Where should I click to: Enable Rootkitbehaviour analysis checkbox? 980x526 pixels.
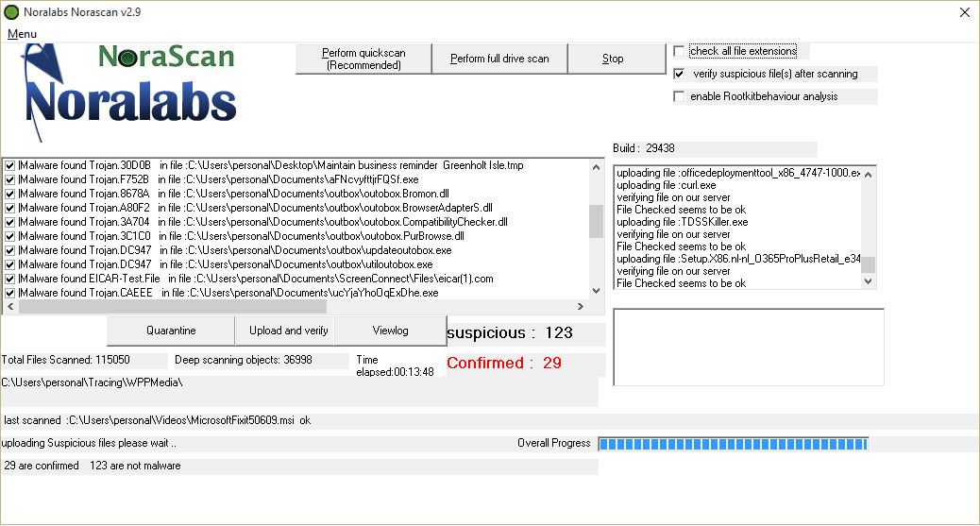click(x=679, y=96)
